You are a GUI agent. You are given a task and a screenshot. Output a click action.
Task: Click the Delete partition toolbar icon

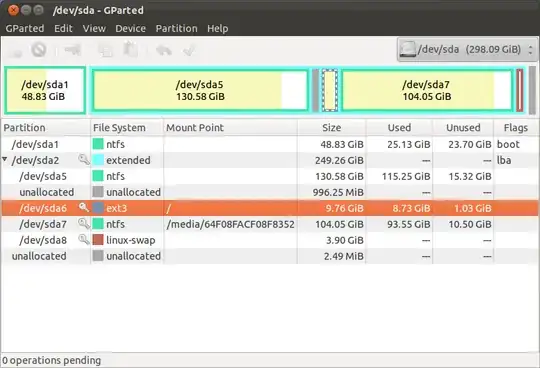(x=39, y=50)
